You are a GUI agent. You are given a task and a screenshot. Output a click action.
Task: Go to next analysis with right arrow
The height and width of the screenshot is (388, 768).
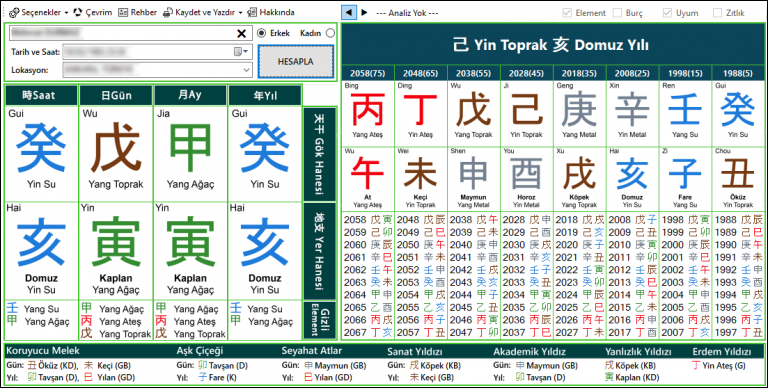tap(364, 12)
